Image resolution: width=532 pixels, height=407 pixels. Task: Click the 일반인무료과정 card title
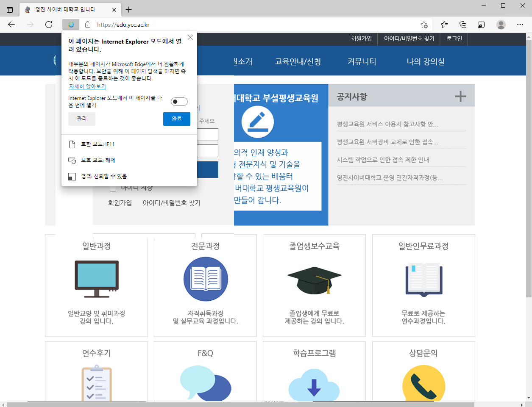[x=423, y=246]
